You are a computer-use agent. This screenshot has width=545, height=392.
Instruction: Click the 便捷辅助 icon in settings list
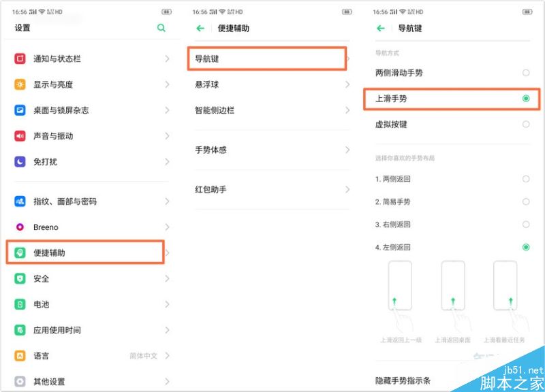click(22, 252)
